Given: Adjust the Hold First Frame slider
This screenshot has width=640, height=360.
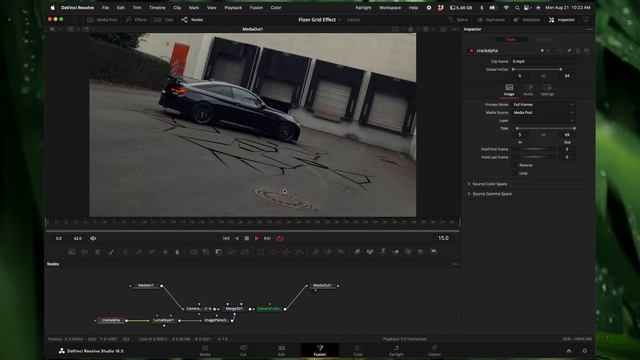Looking at the screenshot, I should click(533, 149).
